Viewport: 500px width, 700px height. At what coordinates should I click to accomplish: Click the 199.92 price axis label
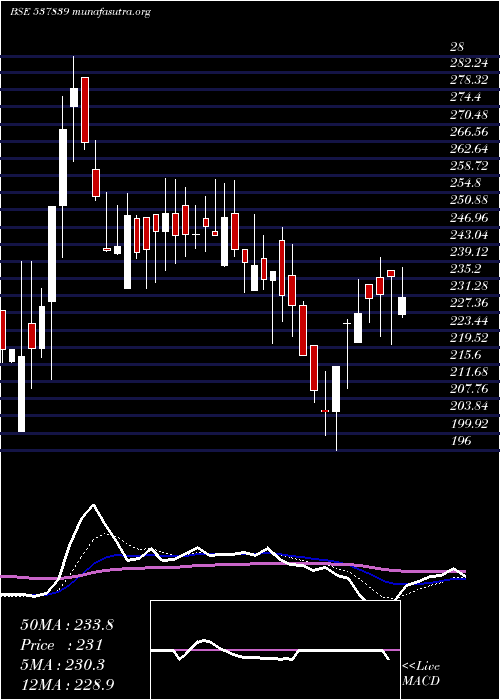point(467,423)
